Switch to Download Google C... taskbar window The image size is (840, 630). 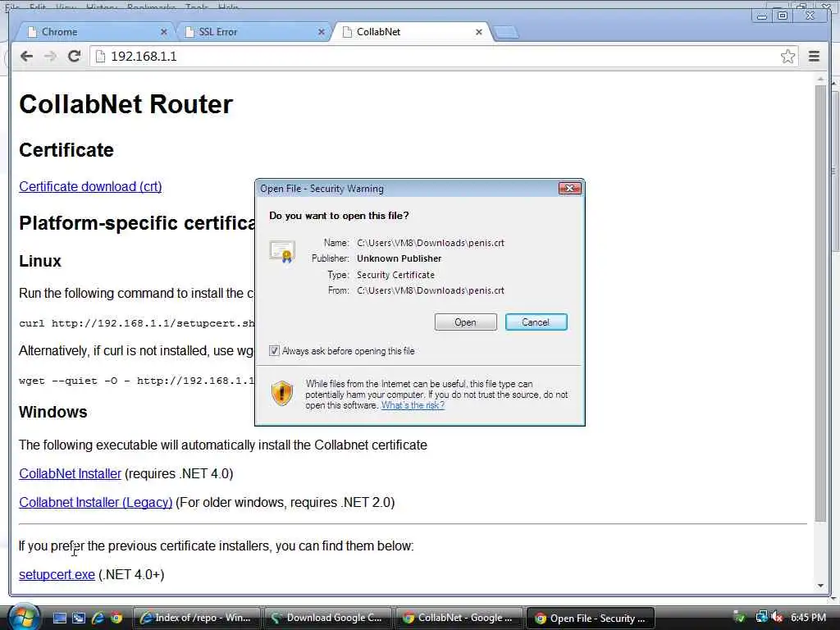[328, 618]
